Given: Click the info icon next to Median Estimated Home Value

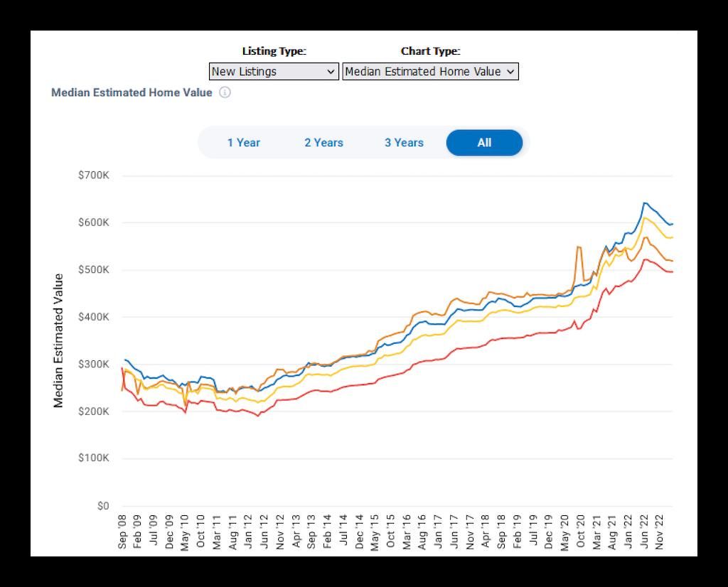Looking at the screenshot, I should [225, 92].
